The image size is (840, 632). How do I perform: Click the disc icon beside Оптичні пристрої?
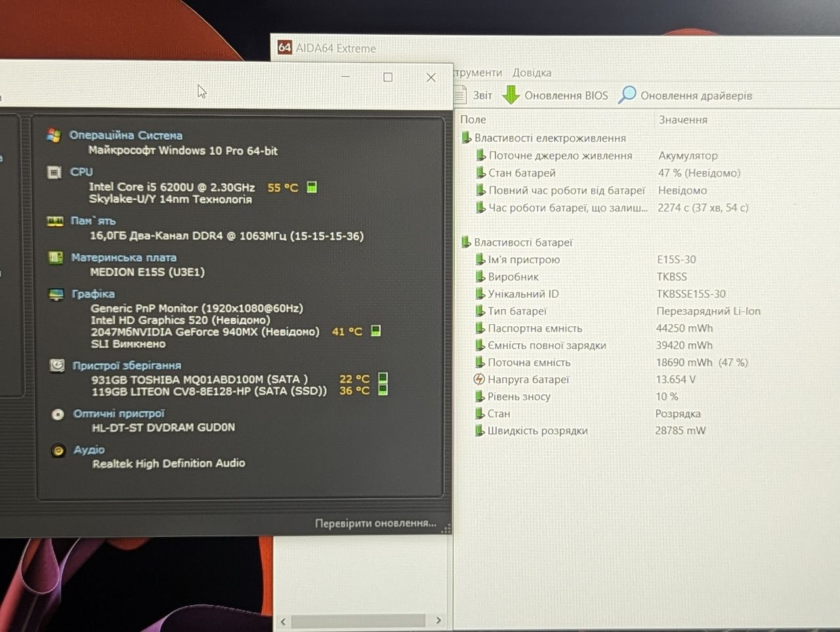tap(58, 414)
